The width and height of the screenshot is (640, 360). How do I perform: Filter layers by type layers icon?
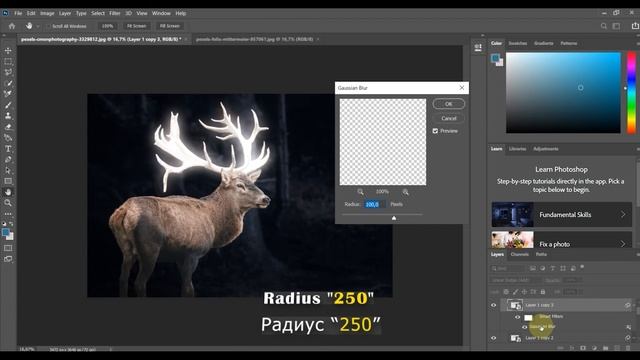[x=553, y=268]
